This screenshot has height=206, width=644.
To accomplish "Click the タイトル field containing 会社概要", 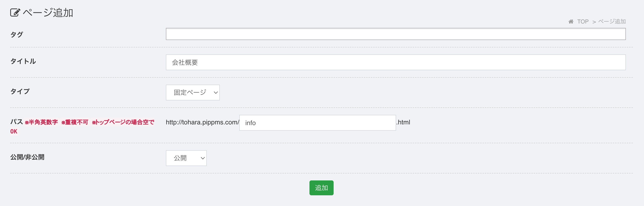I will coord(395,62).
